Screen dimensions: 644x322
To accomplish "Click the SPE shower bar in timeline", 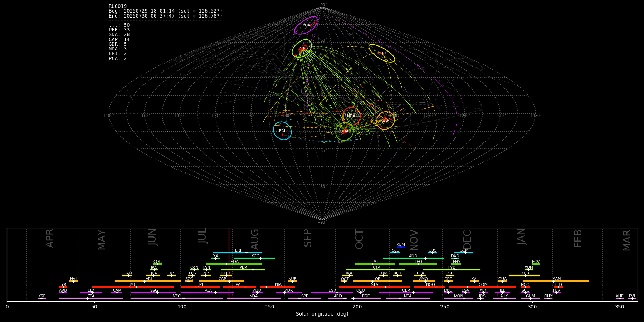I will 304,298.
